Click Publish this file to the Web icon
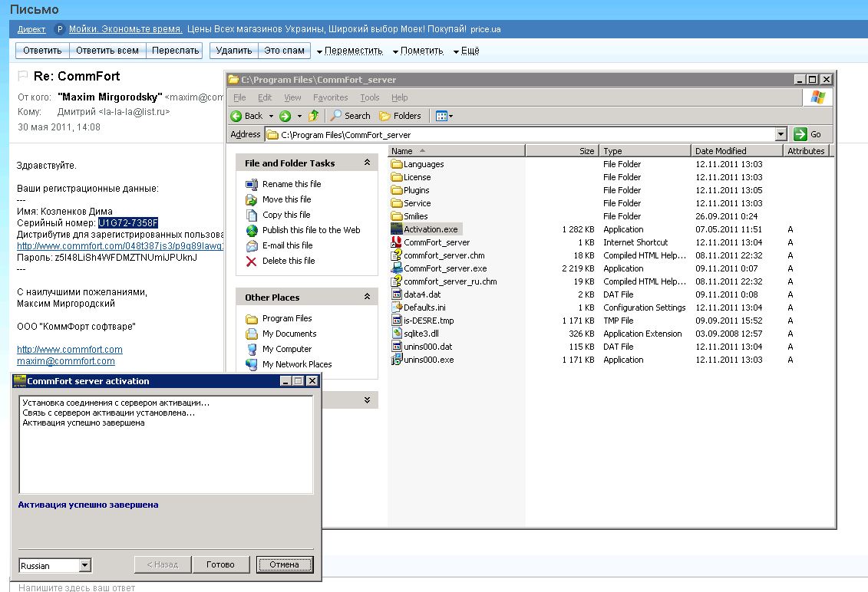 click(251, 230)
